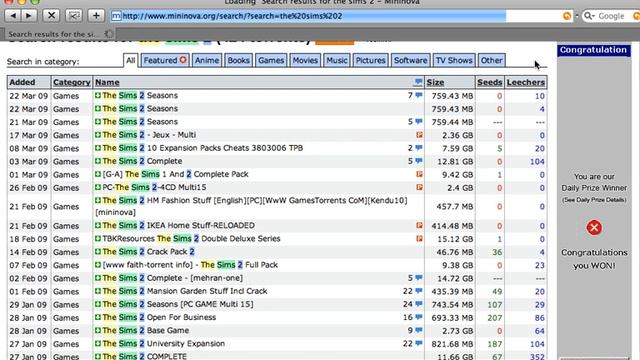Sort results by Name column header
640x360 pixels.
(x=107, y=82)
